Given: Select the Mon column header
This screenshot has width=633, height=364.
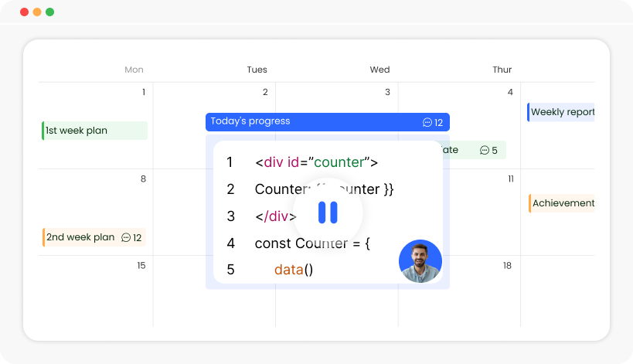Looking at the screenshot, I should (134, 70).
